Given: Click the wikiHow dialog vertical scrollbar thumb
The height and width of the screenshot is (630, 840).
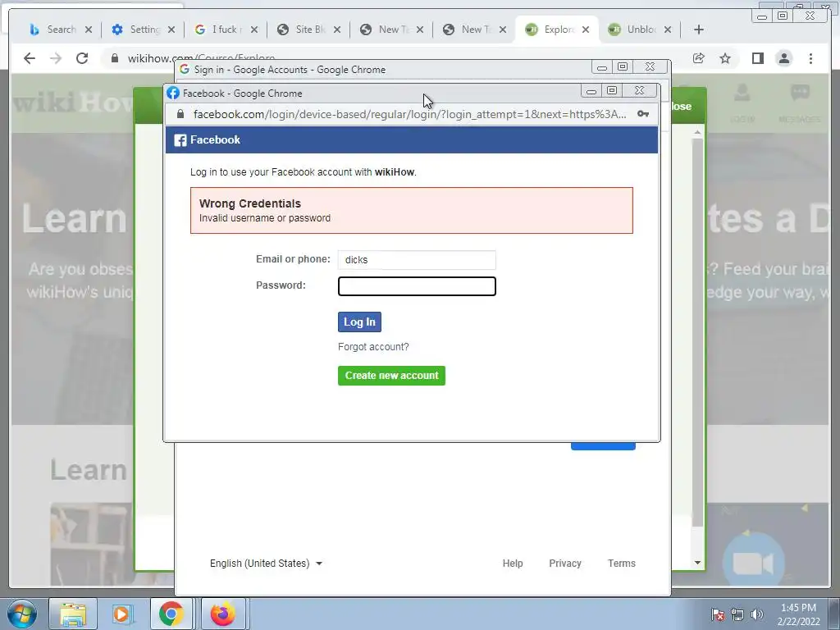Looking at the screenshot, I should click(x=697, y=332).
